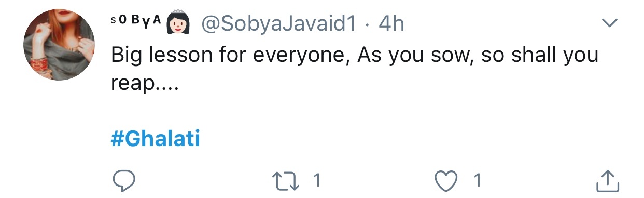Open the #Ghalati hashtag
The width and height of the screenshot is (644, 198).
[x=156, y=139]
